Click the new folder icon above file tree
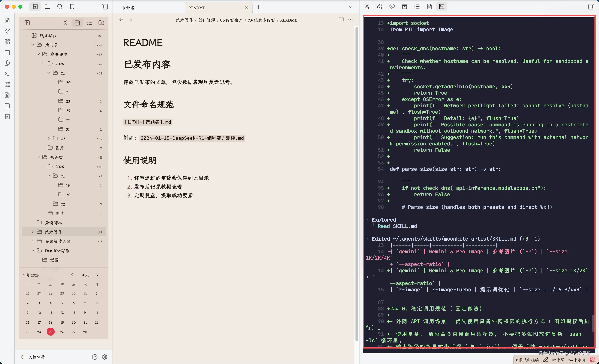 click(101, 23)
